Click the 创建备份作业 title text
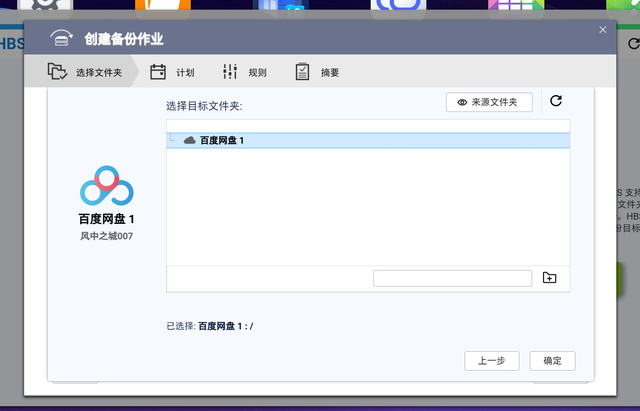The height and width of the screenshot is (411, 640). [124, 39]
